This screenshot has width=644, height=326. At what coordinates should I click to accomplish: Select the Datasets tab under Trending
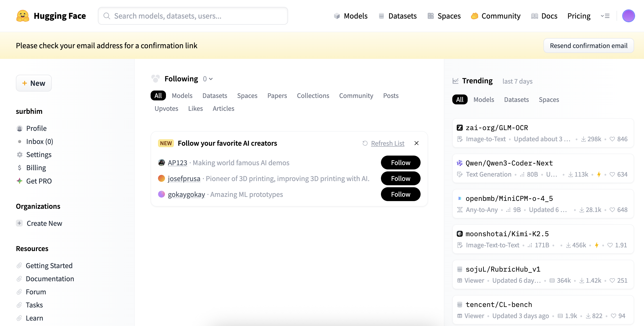[516, 100]
